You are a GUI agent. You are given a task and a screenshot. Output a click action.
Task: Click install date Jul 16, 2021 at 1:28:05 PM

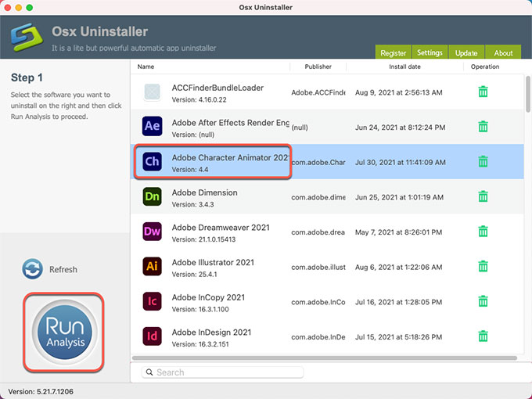click(x=398, y=302)
